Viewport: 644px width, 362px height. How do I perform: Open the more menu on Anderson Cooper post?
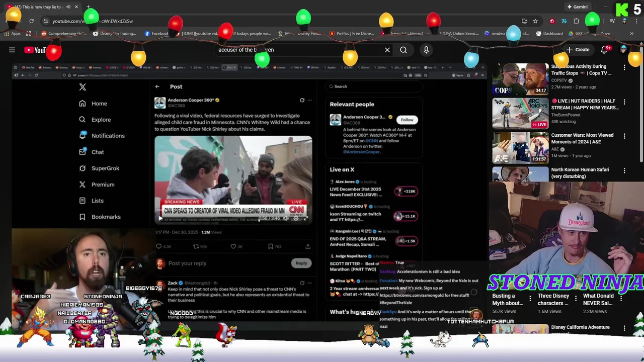pos(310,100)
